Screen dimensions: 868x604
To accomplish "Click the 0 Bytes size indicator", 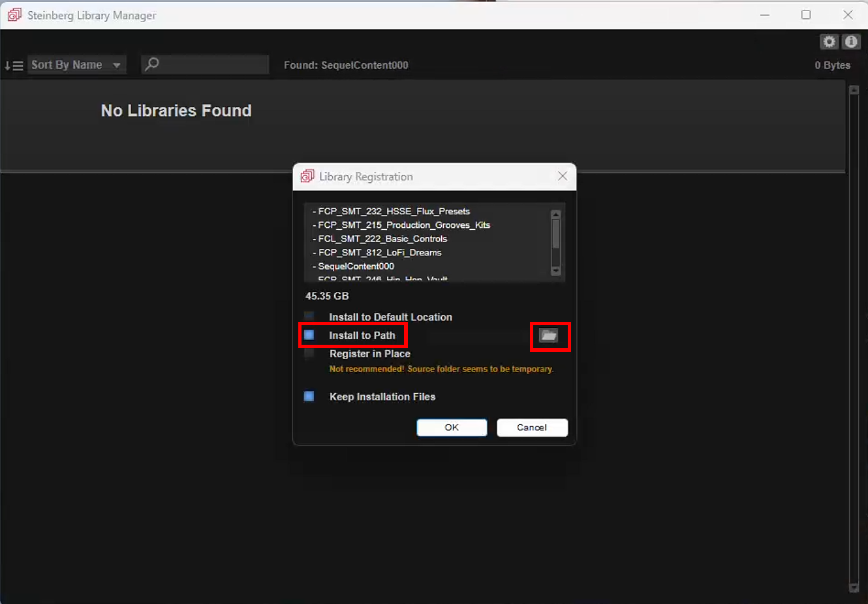I will [832, 65].
